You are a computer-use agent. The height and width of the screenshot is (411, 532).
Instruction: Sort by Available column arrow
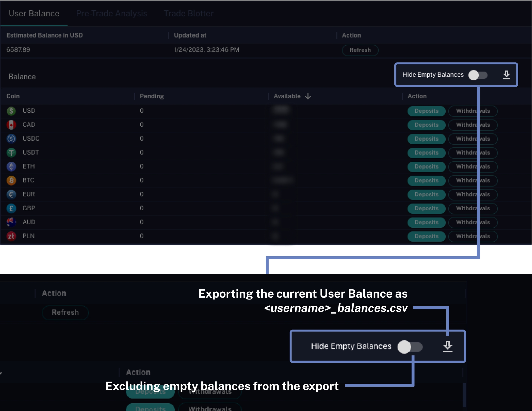(x=308, y=96)
